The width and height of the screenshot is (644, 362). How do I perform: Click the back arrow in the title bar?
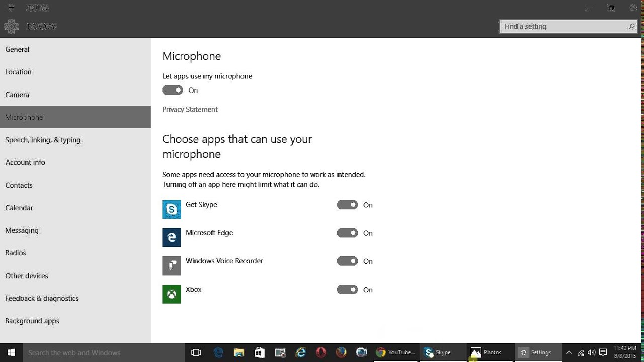11,8
